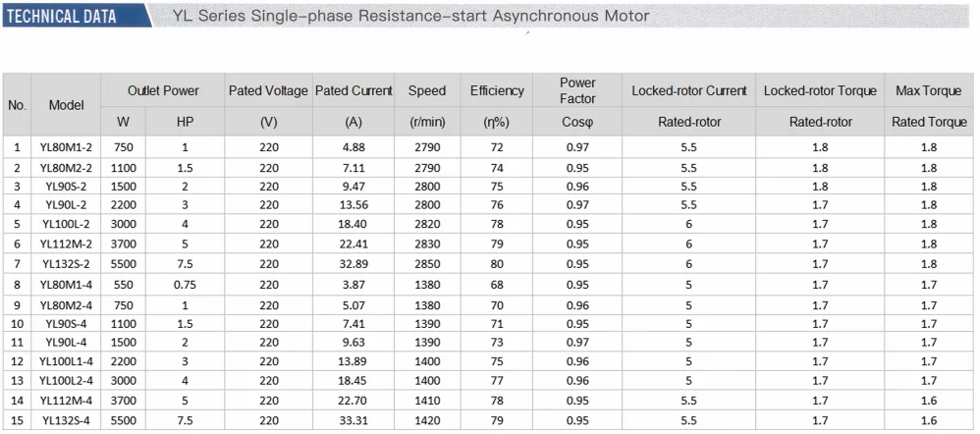Click the TECHNICAL DATA banner label
Viewport: 980px width, 434px height.
[x=62, y=16]
